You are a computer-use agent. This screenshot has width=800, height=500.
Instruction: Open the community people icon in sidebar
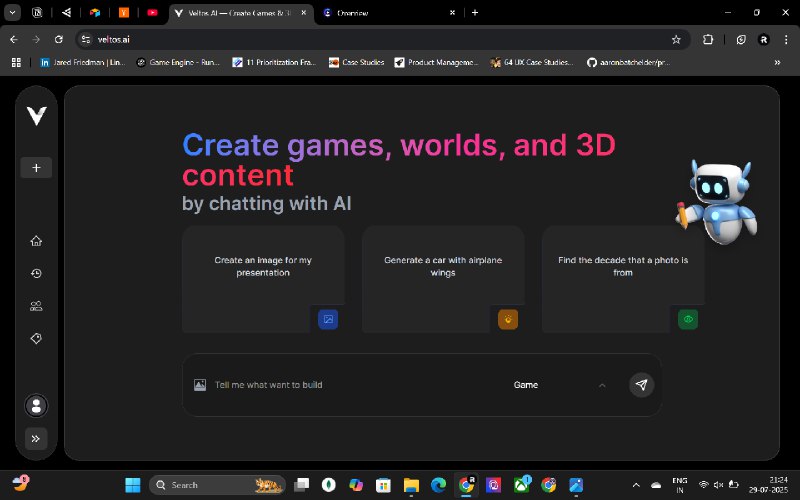click(36, 306)
